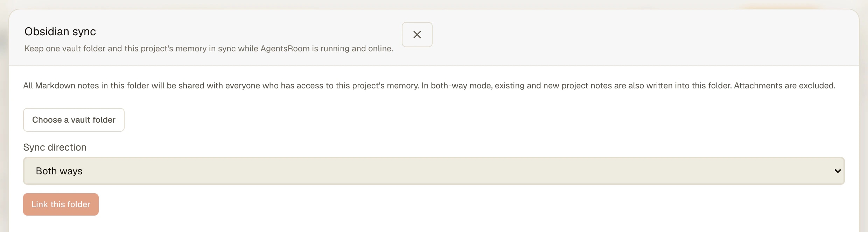Click Link this folder button
Screen dimensions: 868x232
61,204
